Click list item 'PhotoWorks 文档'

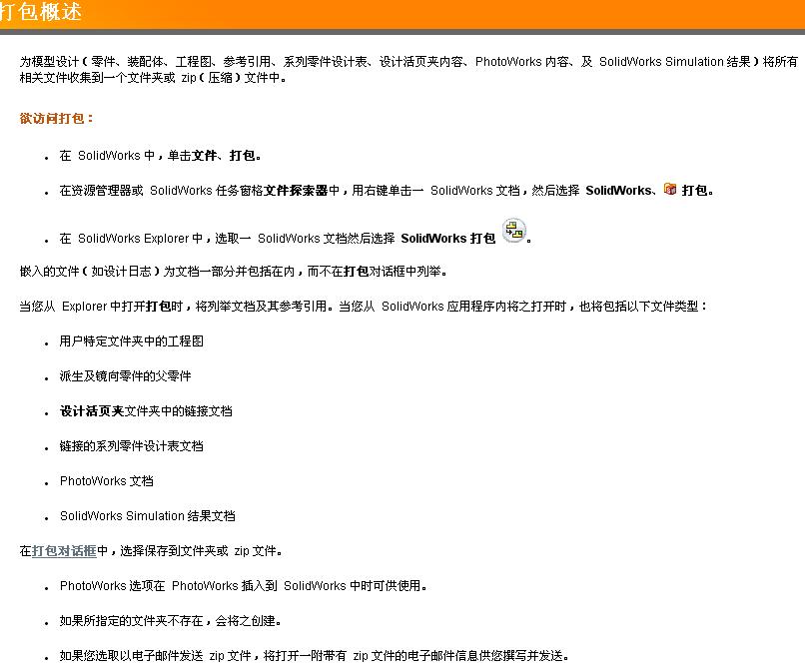pos(106,481)
